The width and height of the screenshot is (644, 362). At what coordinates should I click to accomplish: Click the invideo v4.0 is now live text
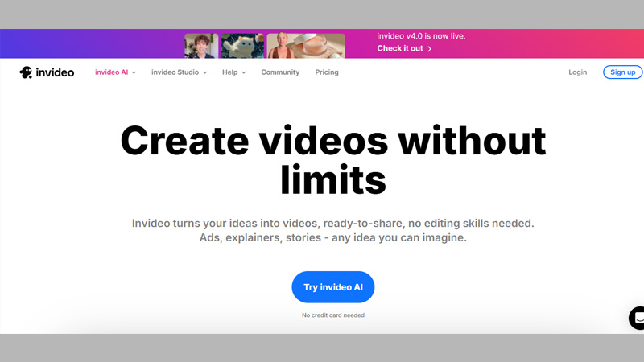[421, 36]
